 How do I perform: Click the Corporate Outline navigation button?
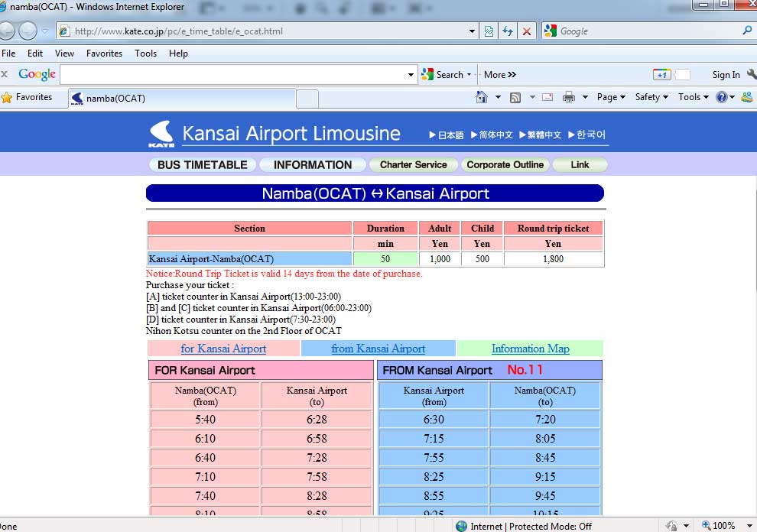point(505,165)
